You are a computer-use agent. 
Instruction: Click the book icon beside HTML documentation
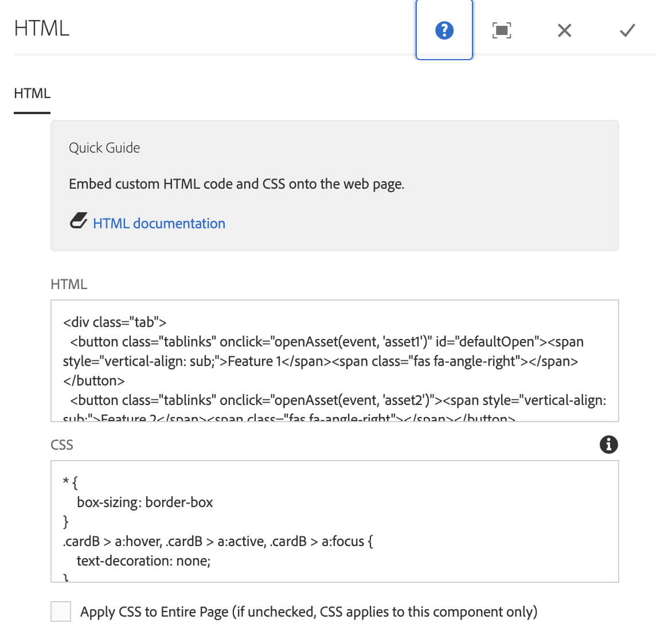click(x=79, y=221)
